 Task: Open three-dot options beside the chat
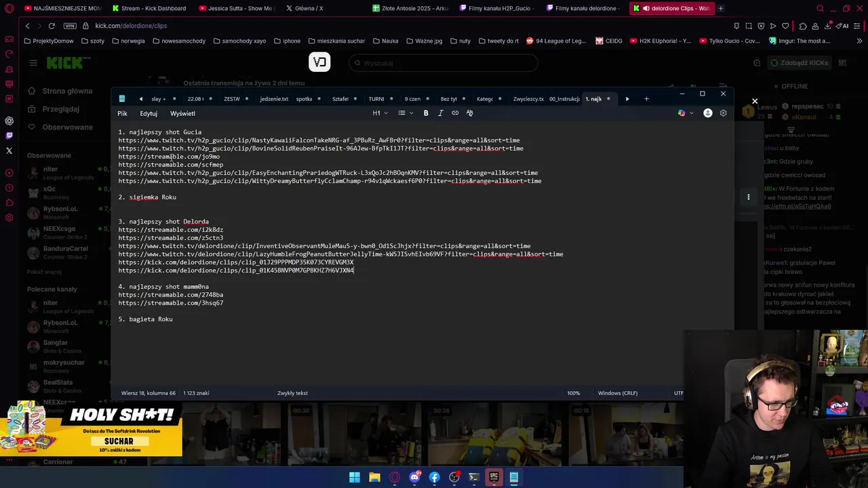click(749, 197)
